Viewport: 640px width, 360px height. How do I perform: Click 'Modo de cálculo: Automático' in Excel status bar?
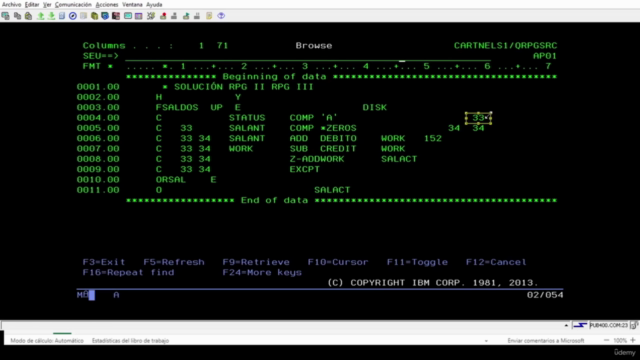[x=47, y=340]
